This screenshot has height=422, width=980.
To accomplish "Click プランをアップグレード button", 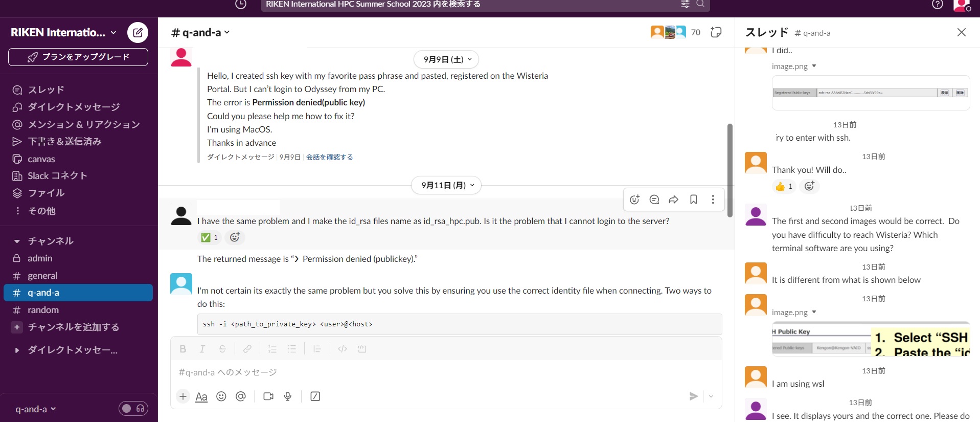I will point(78,57).
